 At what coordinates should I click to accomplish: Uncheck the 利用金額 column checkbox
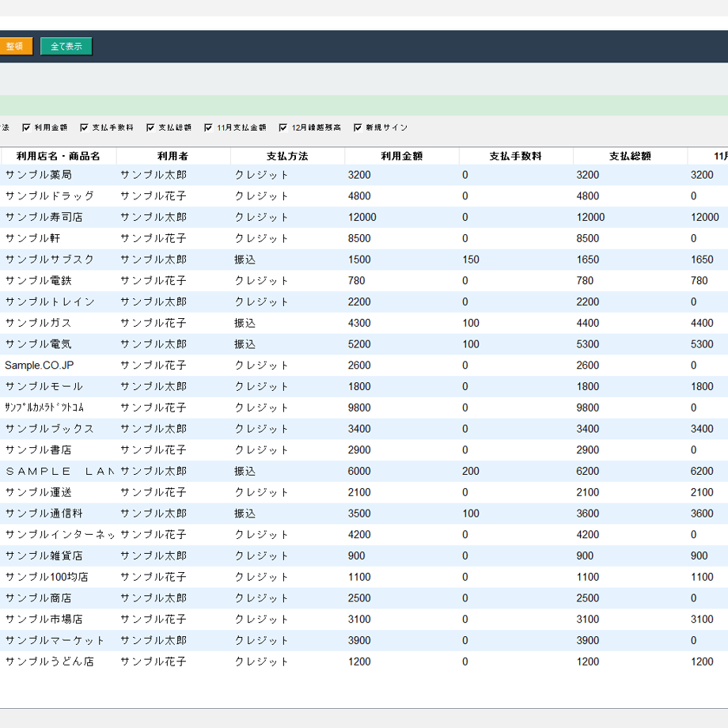pos(26,127)
